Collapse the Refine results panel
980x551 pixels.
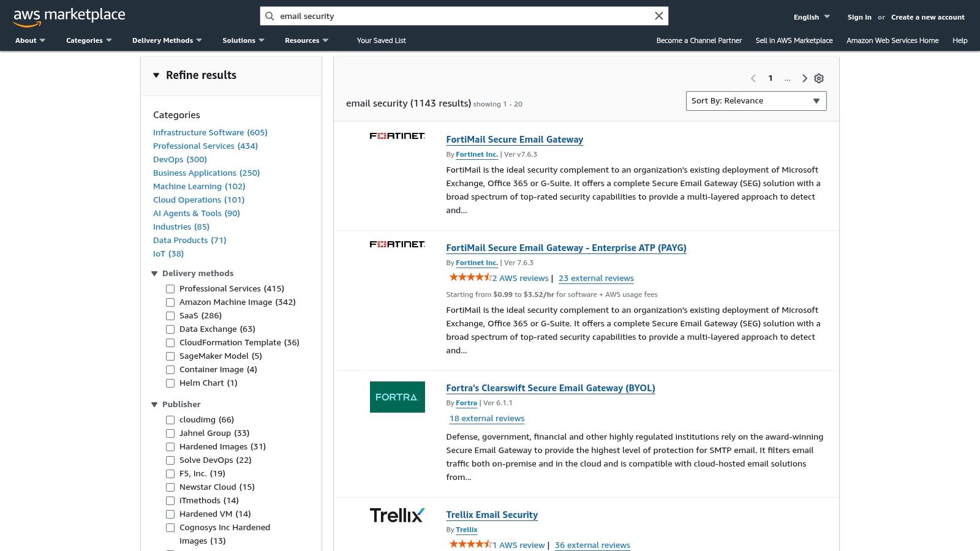156,75
